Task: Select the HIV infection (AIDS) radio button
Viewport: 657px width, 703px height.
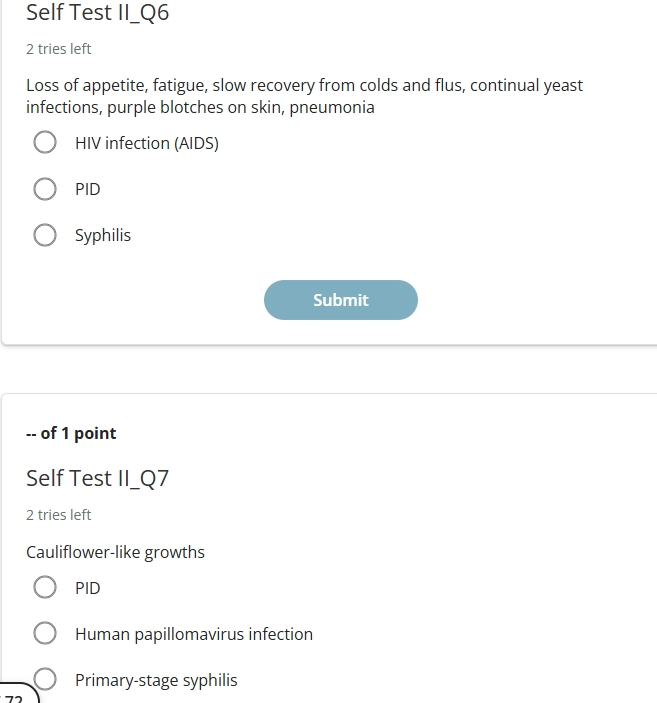Action: click(45, 143)
